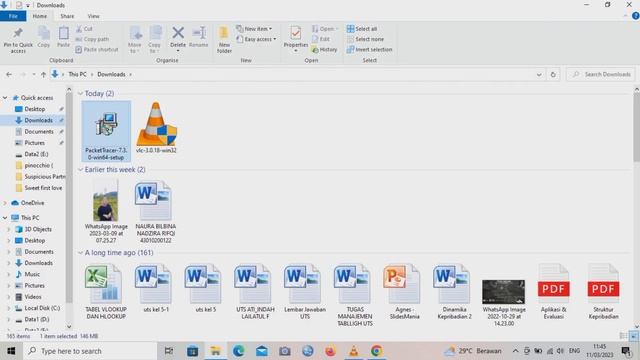
Task: Open the Copy to menu
Action: point(155,40)
